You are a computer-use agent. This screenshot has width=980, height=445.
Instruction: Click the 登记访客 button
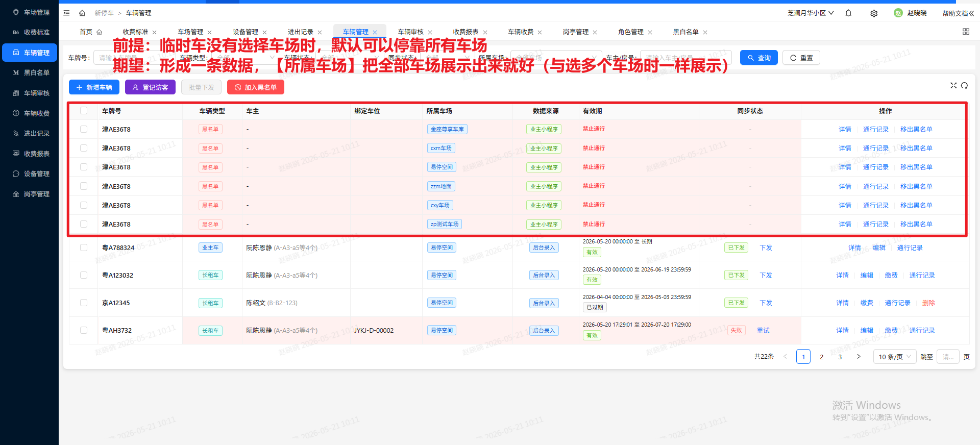(x=150, y=87)
